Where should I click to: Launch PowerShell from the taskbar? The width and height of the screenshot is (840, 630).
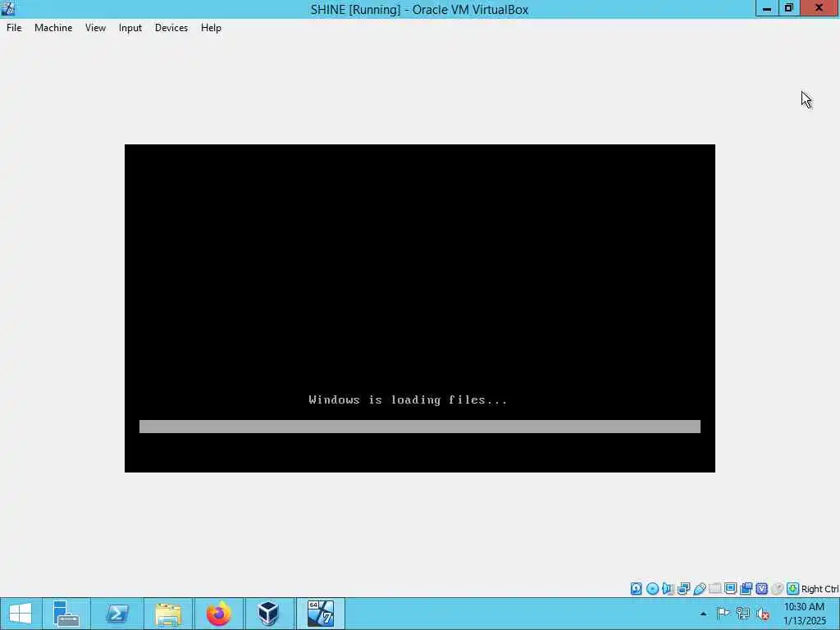(x=116, y=614)
